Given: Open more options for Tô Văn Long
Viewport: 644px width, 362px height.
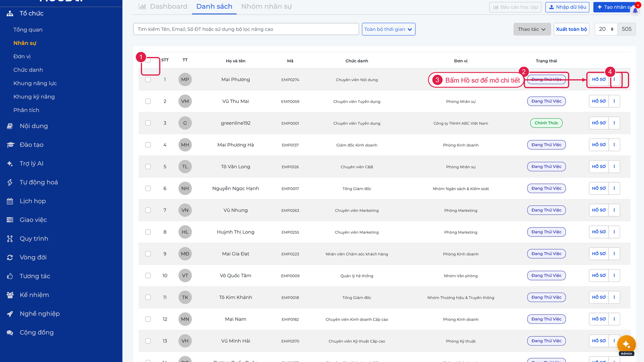Looking at the screenshot, I should [614, 167].
